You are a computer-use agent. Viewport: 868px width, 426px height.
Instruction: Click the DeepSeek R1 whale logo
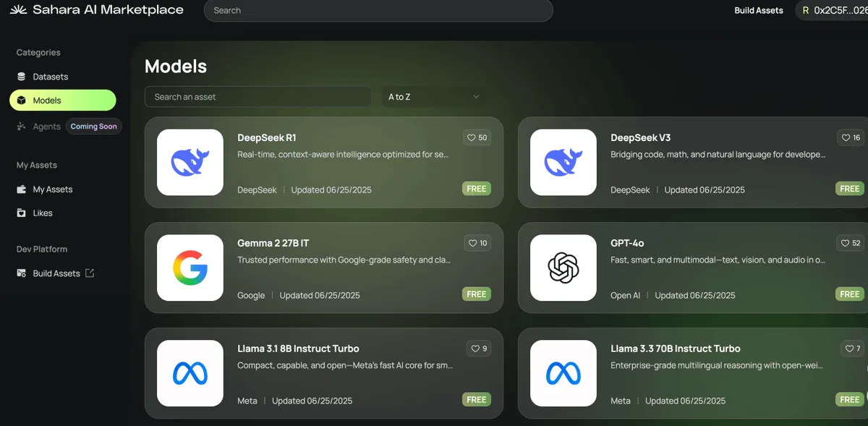point(190,163)
